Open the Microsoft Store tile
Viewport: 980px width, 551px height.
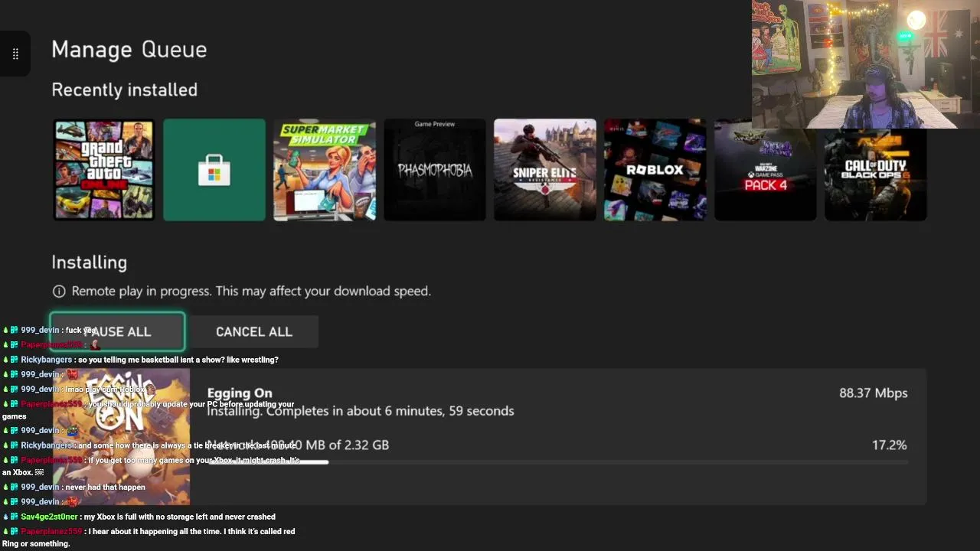[x=214, y=170]
